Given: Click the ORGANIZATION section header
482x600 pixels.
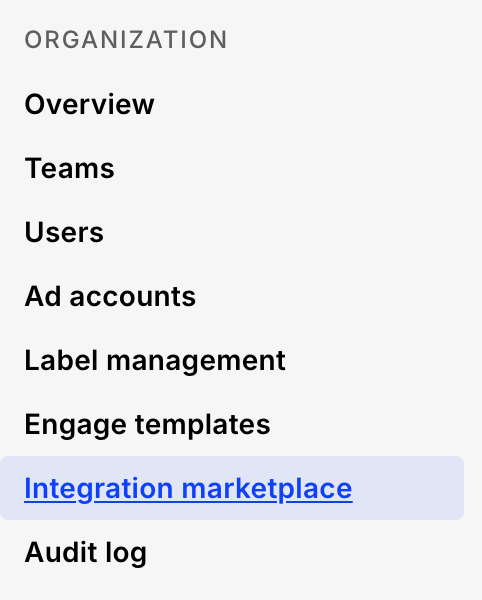Looking at the screenshot, I should pos(126,40).
